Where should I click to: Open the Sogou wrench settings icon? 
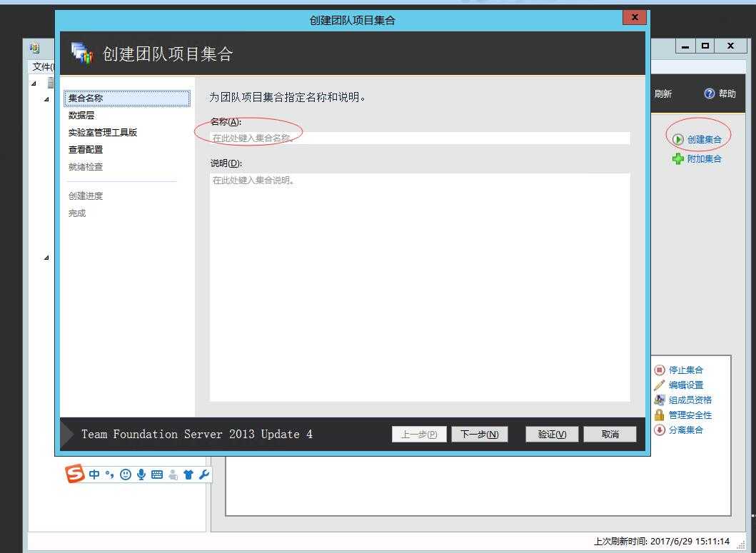tap(203, 475)
